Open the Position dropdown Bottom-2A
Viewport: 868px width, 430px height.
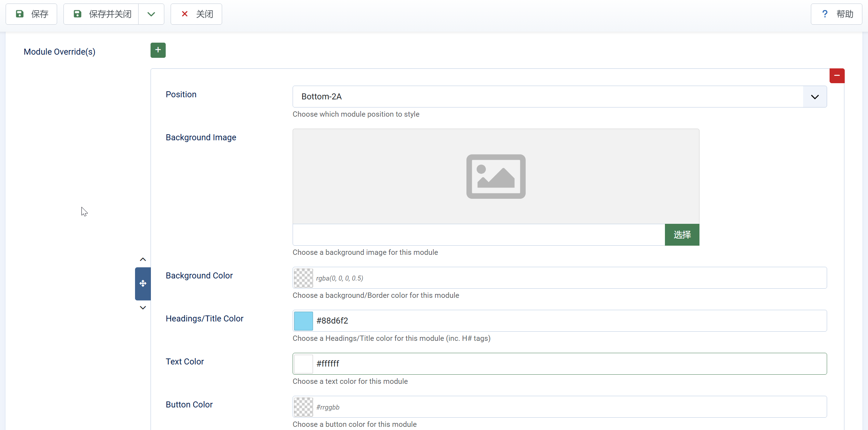point(548,97)
